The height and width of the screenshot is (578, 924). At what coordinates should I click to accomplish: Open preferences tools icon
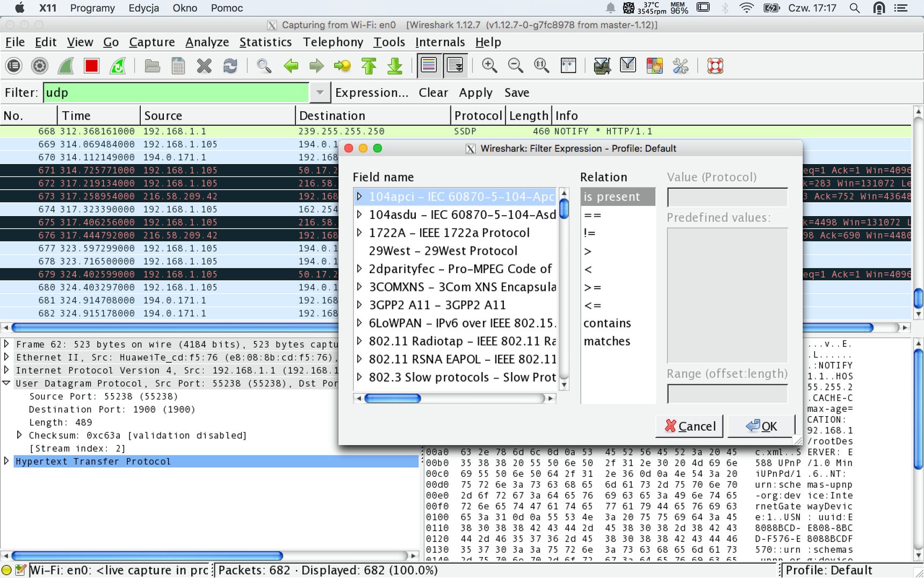click(x=680, y=66)
